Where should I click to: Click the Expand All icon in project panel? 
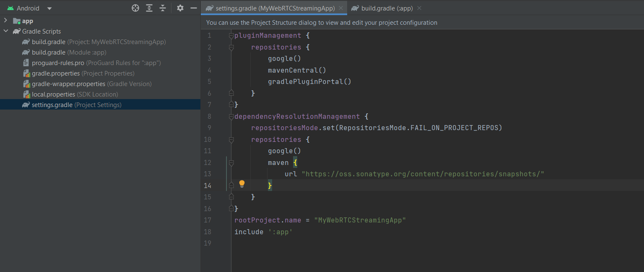149,8
